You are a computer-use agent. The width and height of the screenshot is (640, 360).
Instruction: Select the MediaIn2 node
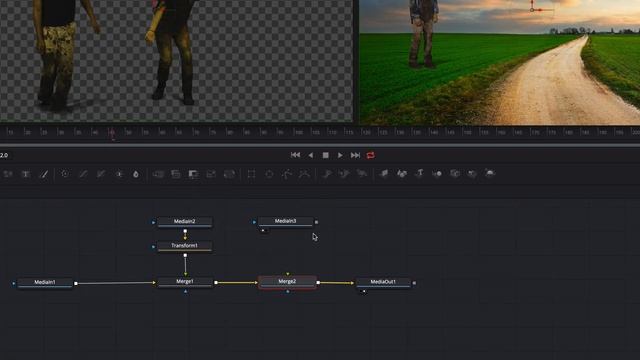pos(184,222)
